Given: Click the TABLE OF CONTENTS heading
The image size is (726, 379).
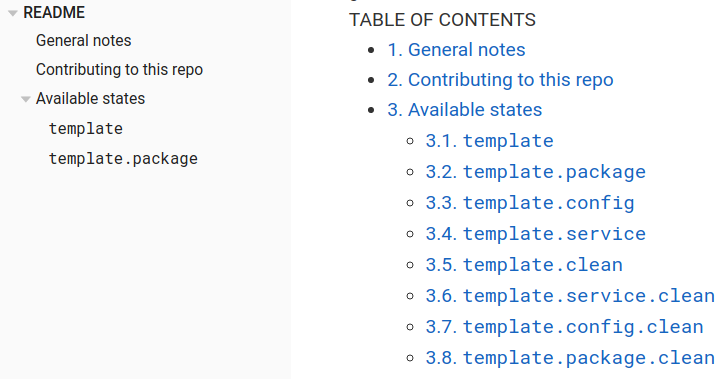Looking at the screenshot, I should (x=442, y=20).
